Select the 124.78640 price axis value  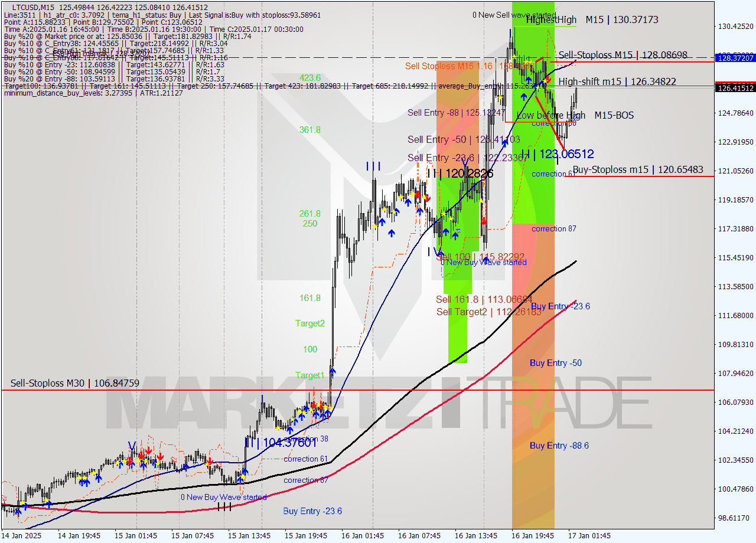(x=735, y=113)
